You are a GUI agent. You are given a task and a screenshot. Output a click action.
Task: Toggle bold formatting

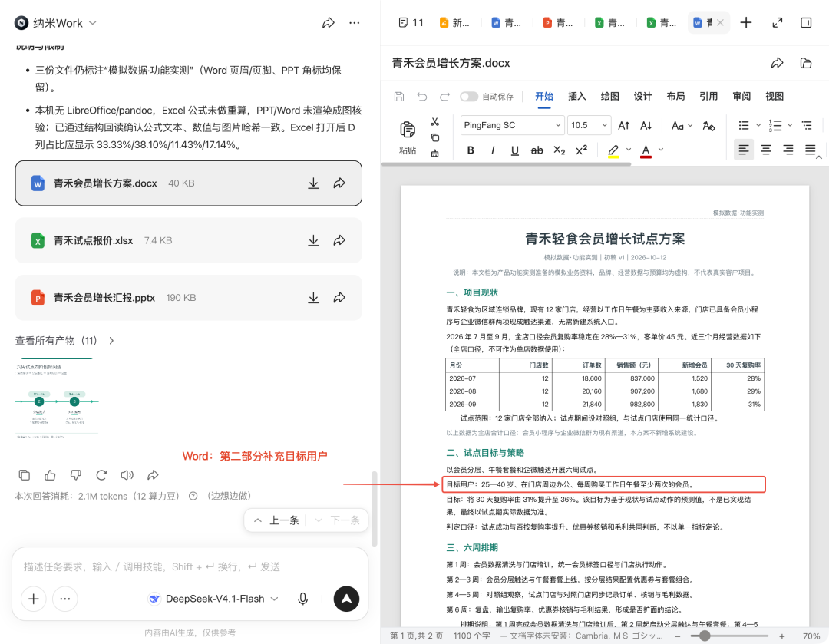471,150
